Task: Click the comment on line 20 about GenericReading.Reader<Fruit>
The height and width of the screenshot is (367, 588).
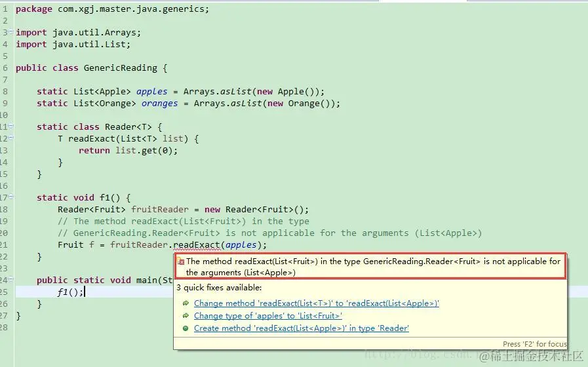Action: tap(269, 233)
